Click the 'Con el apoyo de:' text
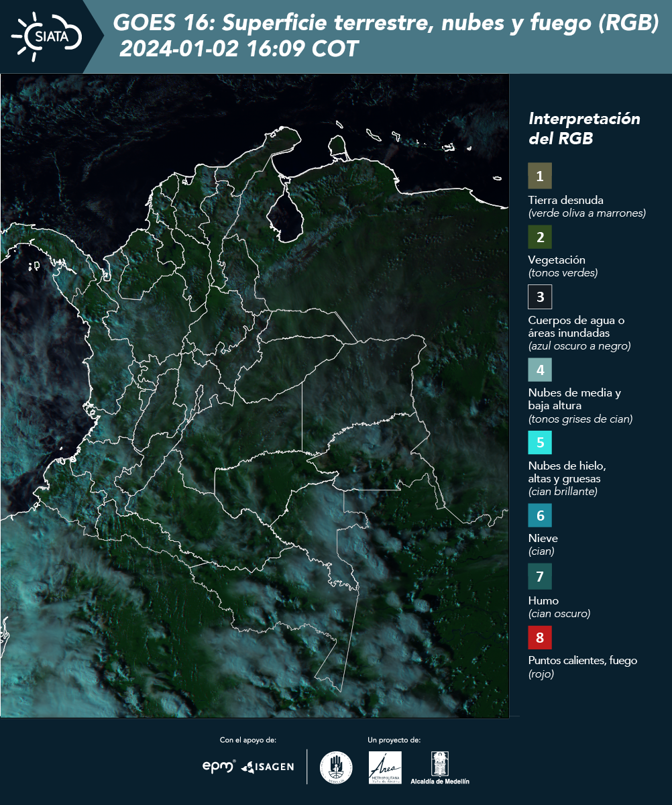 click(248, 740)
